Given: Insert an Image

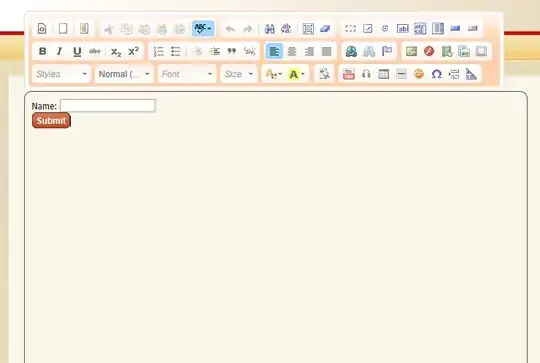Looking at the screenshot, I should (411, 52).
